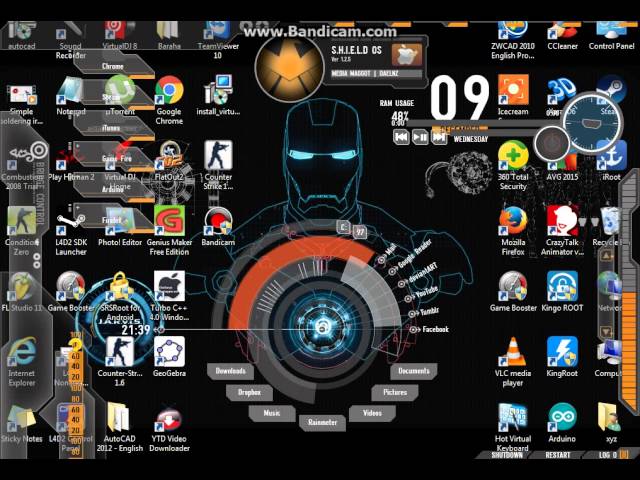Launch Arduino IDE shortcut
The height and width of the screenshot is (480, 640).
562,417
